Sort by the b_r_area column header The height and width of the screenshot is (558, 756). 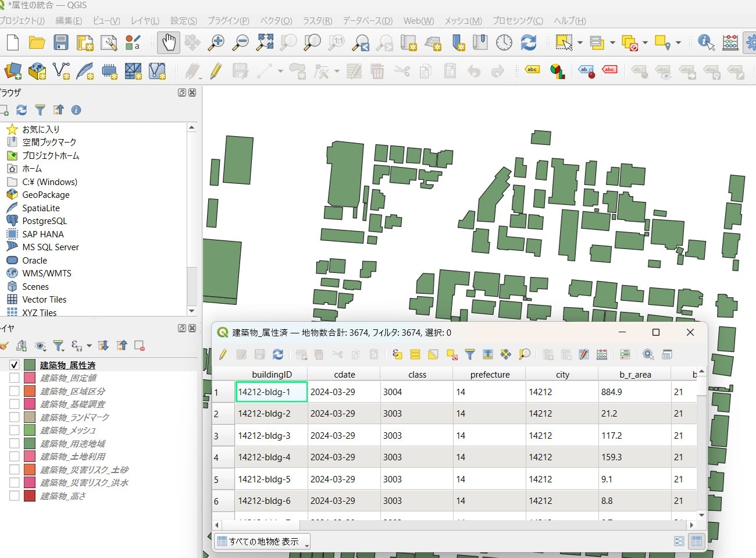(x=634, y=374)
